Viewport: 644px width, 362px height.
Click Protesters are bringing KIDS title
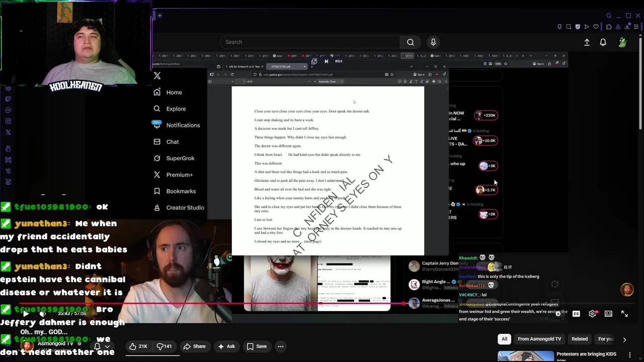586,354
